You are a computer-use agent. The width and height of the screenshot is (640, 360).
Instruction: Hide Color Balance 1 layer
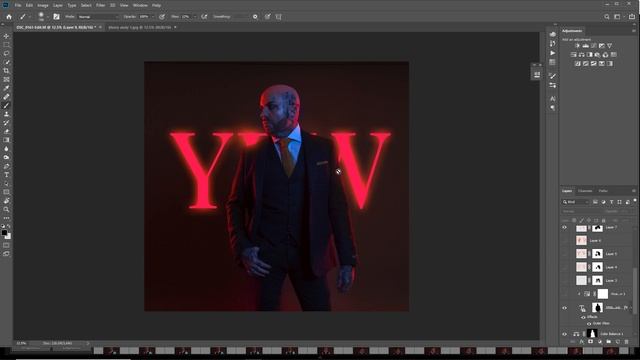[565, 334]
